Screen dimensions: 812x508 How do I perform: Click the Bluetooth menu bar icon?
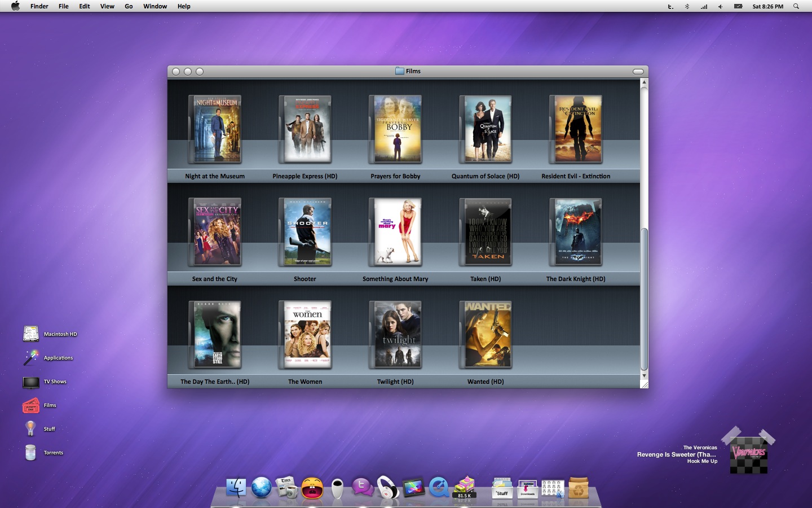(x=687, y=7)
